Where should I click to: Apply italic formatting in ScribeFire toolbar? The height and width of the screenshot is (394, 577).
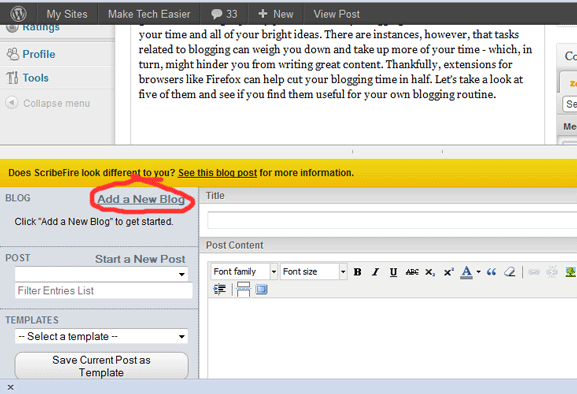tap(375, 272)
